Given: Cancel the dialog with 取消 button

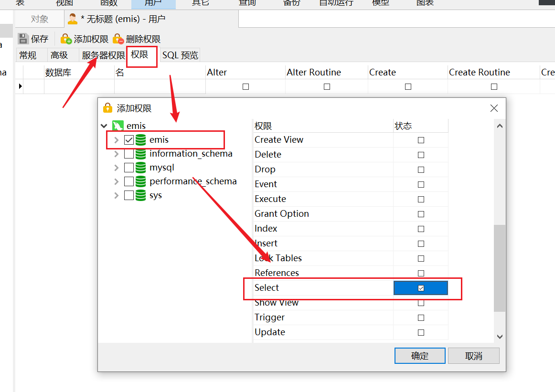Looking at the screenshot, I should 474,356.
